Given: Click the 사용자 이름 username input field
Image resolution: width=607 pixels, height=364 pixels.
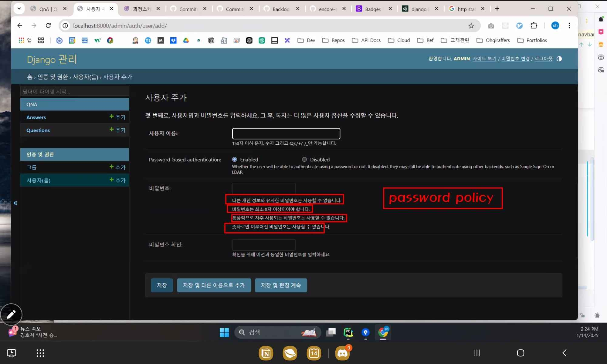Looking at the screenshot, I should pos(286,133).
